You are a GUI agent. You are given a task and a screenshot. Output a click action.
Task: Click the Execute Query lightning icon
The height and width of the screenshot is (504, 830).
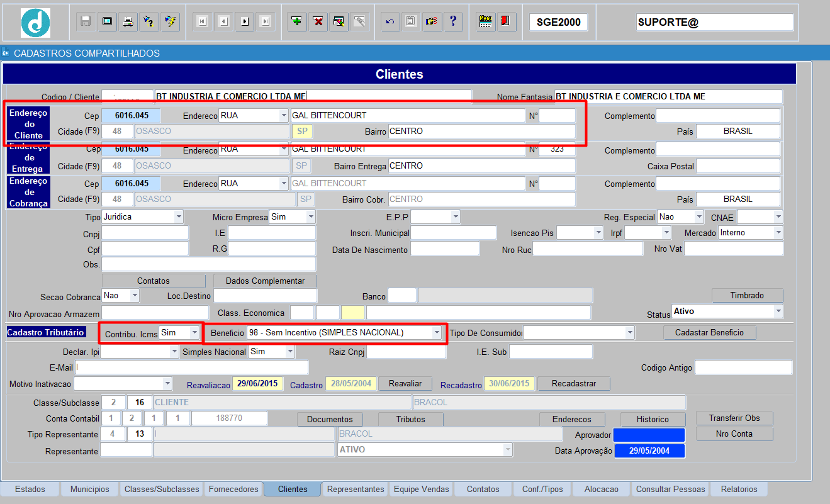[x=170, y=21]
